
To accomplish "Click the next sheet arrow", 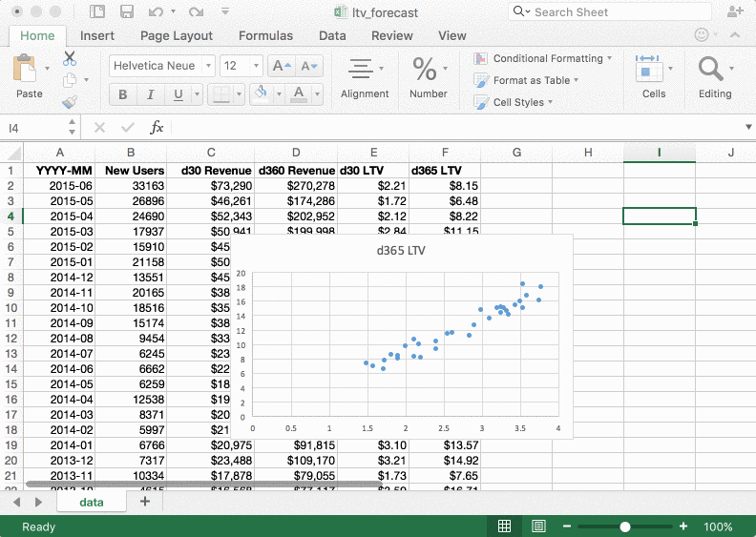I will tap(38, 503).
